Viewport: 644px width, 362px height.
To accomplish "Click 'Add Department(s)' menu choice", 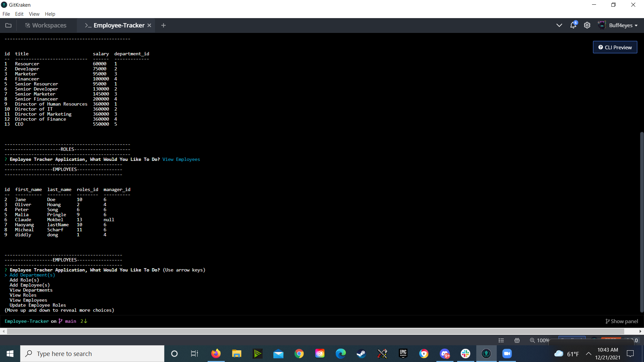I will 32,275.
